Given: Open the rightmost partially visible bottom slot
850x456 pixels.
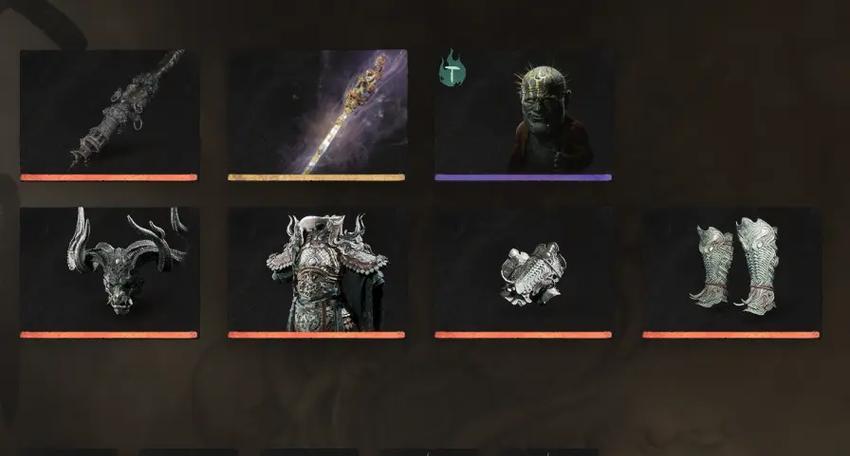Looking at the screenshot, I should click(x=550, y=452).
